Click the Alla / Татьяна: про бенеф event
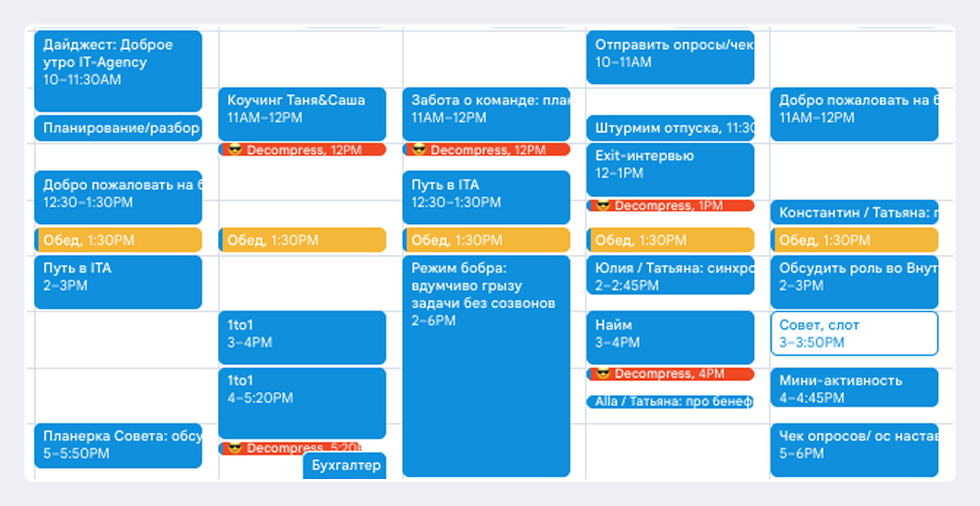This screenshot has width=980, height=506. click(x=670, y=402)
